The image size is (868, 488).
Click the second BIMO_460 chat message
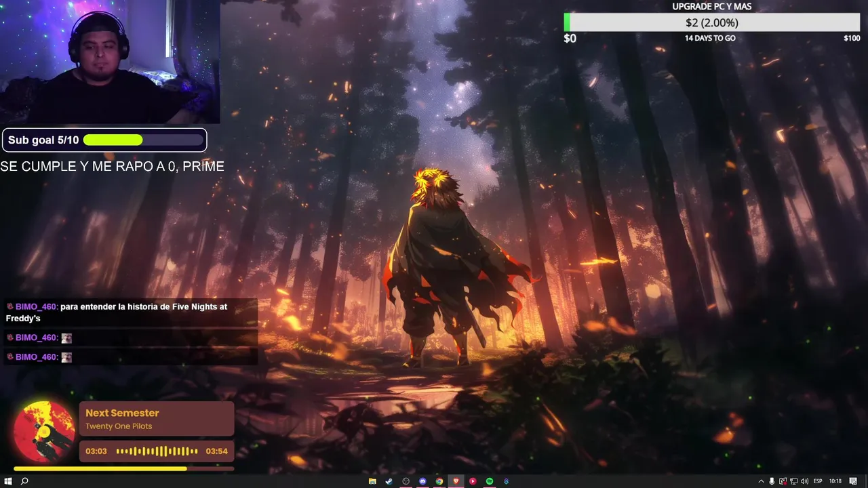point(130,338)
